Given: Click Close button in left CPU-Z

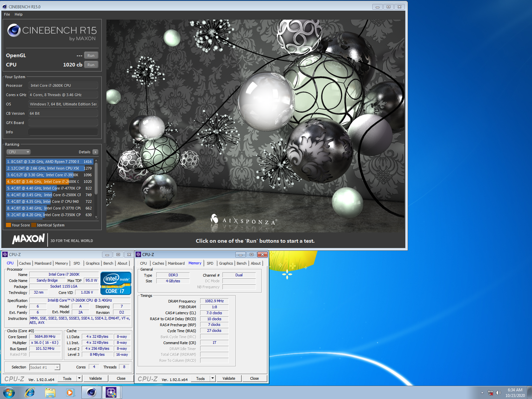Looking at the screenshot, I should click(121, 378).
